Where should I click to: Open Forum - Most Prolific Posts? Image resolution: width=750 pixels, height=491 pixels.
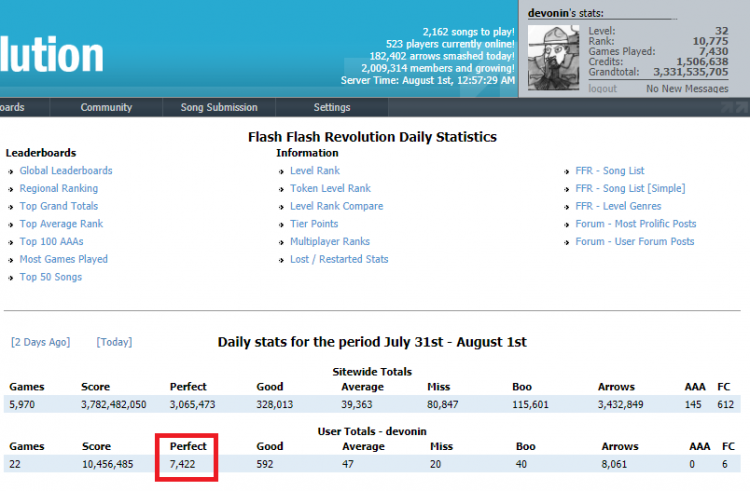point(636,224)
